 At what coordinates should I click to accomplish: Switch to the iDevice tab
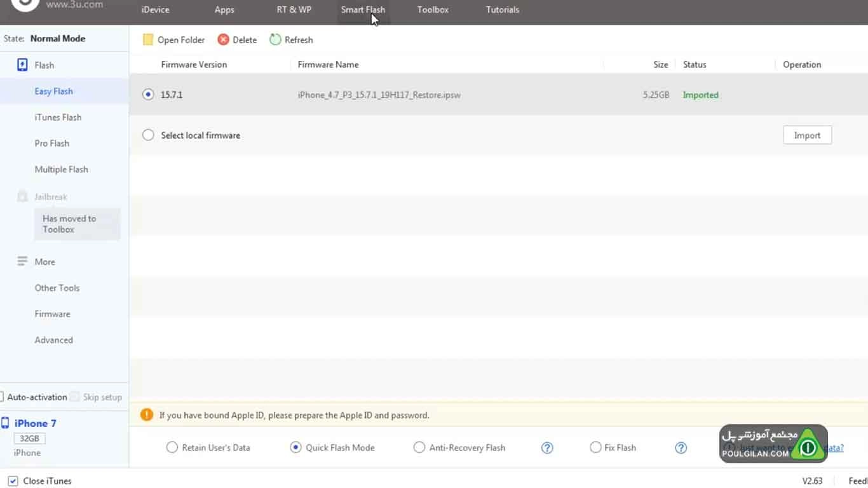point(156,10)
